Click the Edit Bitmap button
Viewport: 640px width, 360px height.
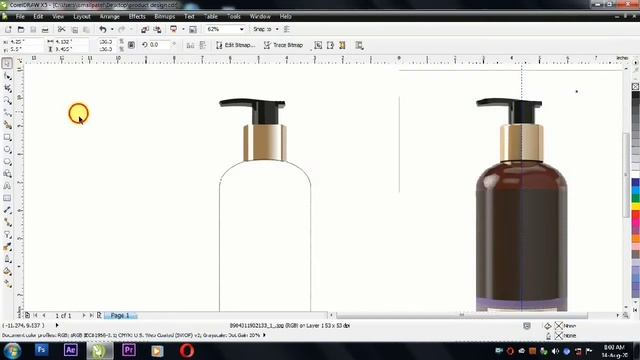[235, 45]
